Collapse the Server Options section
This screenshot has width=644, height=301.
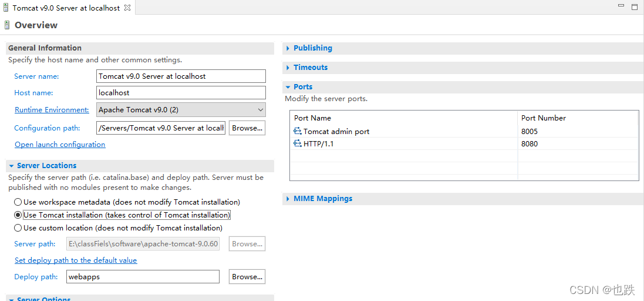12,299
